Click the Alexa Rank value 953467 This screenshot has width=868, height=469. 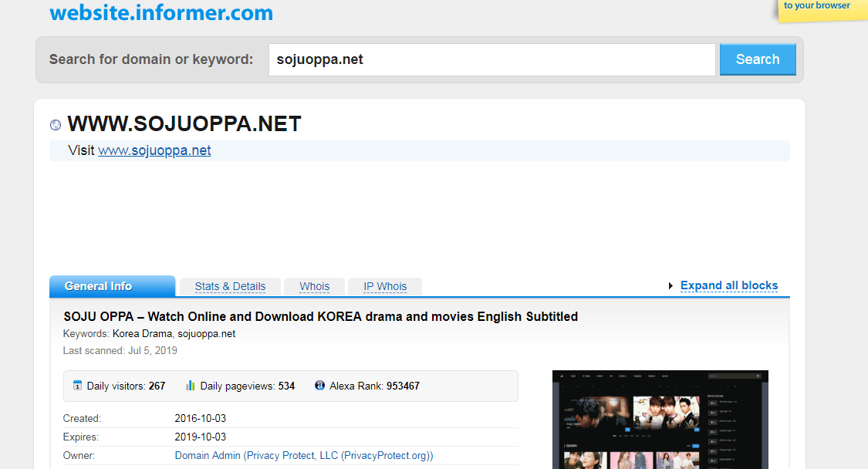[403, 386]
